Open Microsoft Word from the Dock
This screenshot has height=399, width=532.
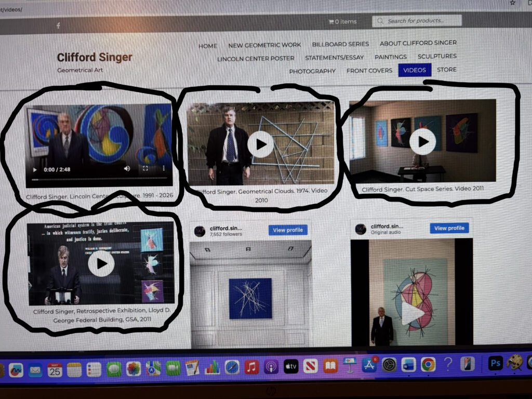(x=408, y=365)
